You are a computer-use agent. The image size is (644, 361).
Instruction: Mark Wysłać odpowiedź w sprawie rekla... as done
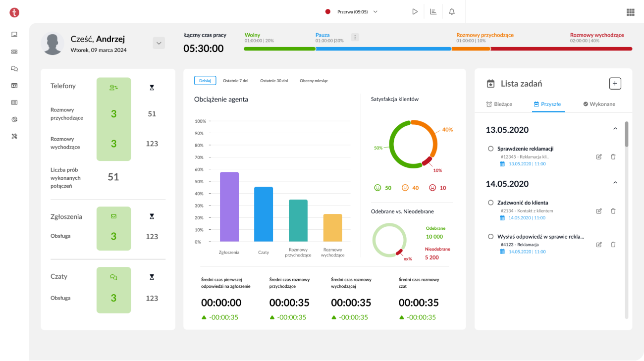click(x=491, y=237)
